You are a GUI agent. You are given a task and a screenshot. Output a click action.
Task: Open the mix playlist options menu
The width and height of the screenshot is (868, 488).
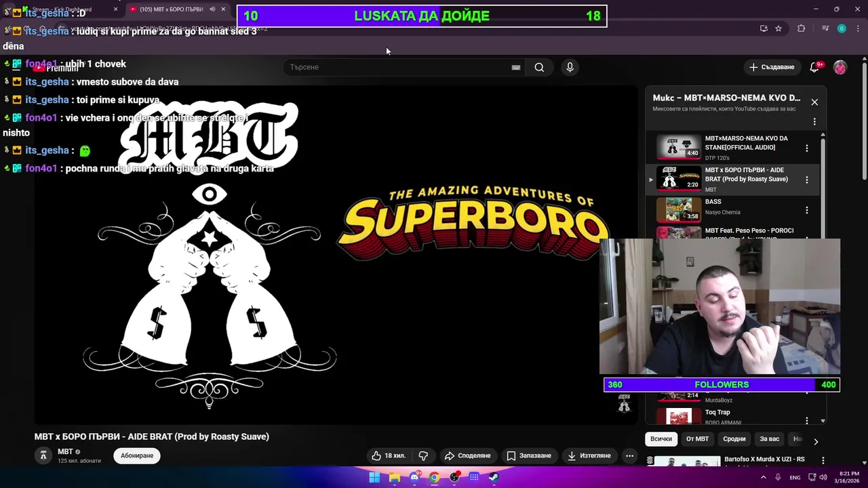click(x=814, y=122)
